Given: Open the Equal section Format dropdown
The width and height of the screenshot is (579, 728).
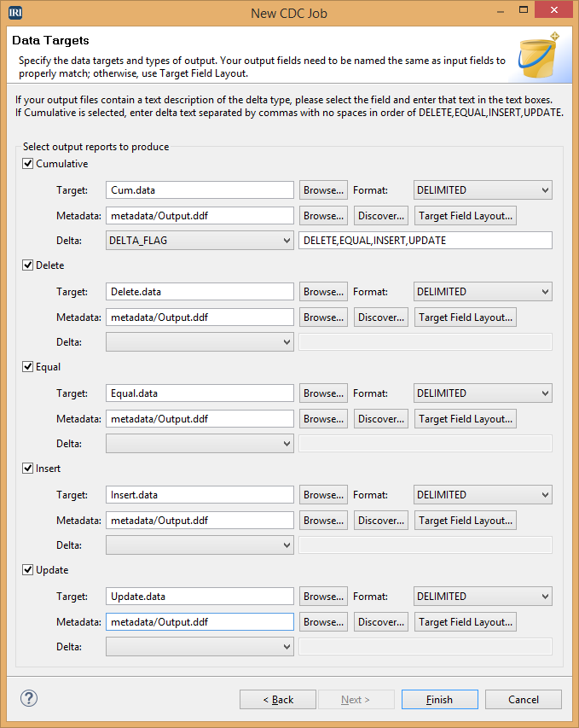Looking at the screenshot, I should 483,393.
